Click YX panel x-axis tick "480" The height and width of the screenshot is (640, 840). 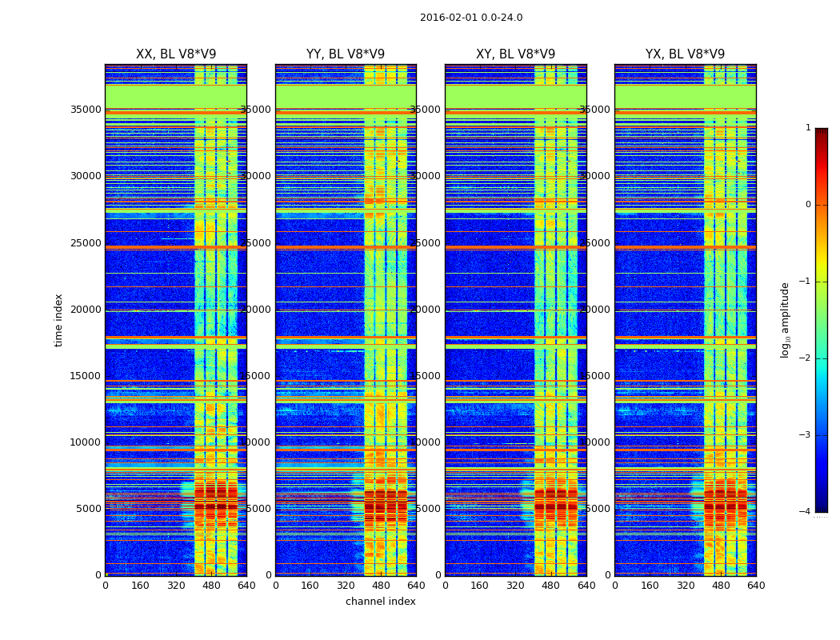click(x=721, y=586)
